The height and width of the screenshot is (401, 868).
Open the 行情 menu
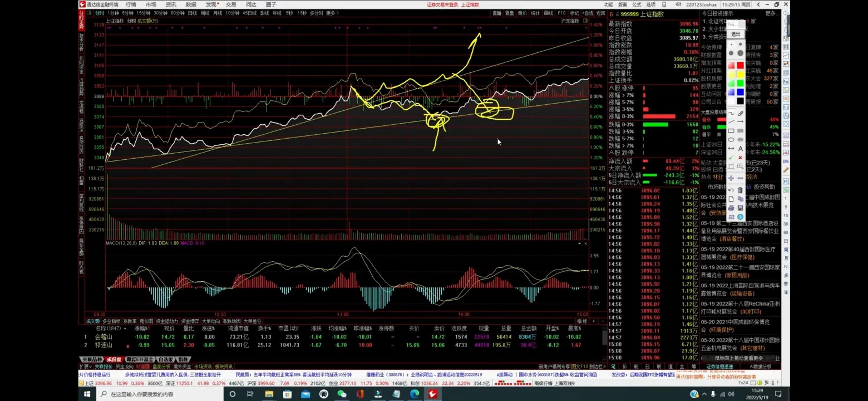tap(131, 4)
